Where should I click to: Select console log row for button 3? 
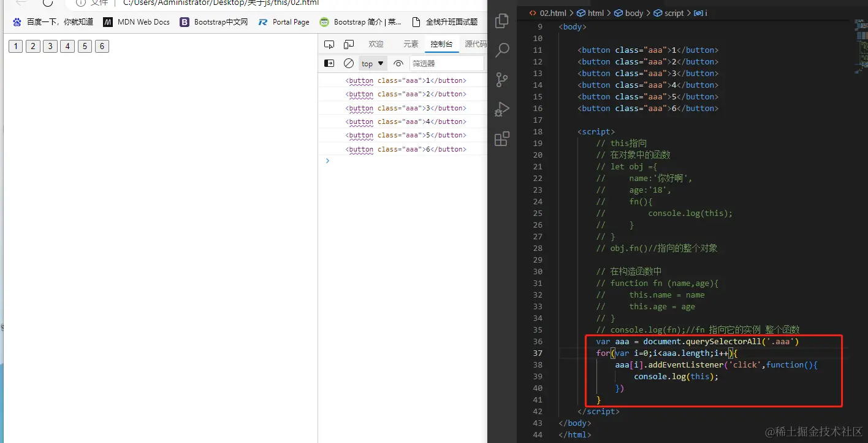coord(403,108)
